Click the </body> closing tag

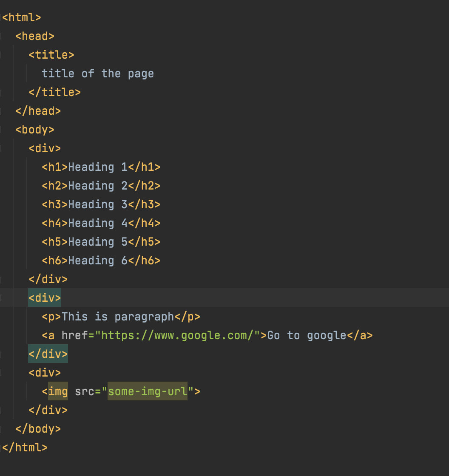(x=39, y=428)
